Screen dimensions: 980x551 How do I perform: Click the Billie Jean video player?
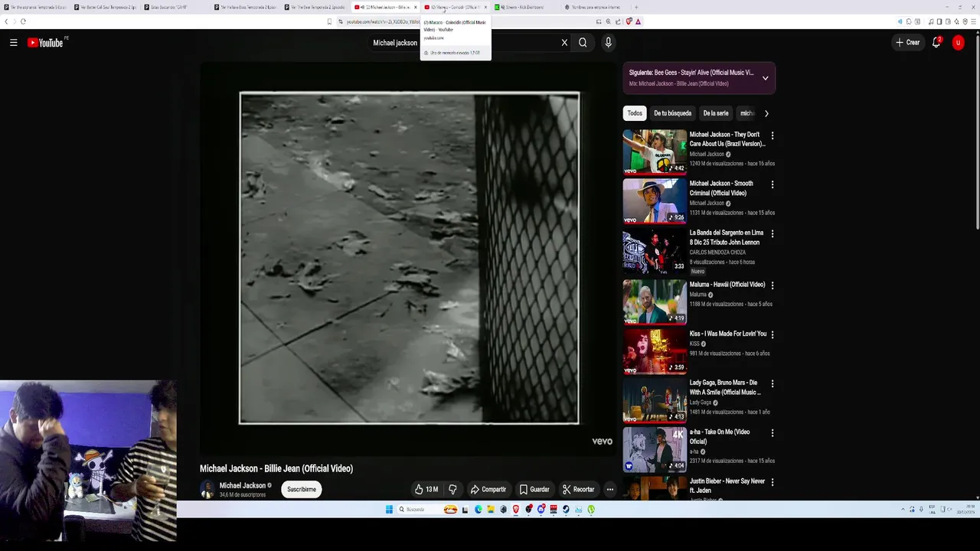click(x=409, y=259)
